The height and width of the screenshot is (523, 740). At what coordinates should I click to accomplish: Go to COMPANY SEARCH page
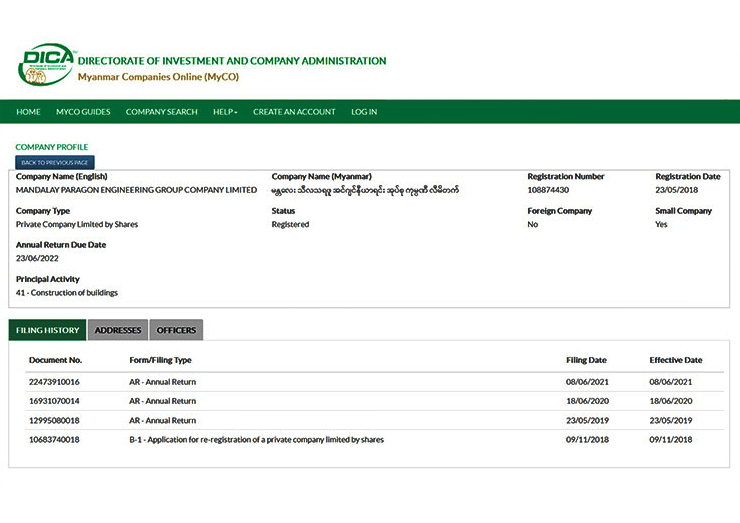pyautogui.click(x=161, y=112)
